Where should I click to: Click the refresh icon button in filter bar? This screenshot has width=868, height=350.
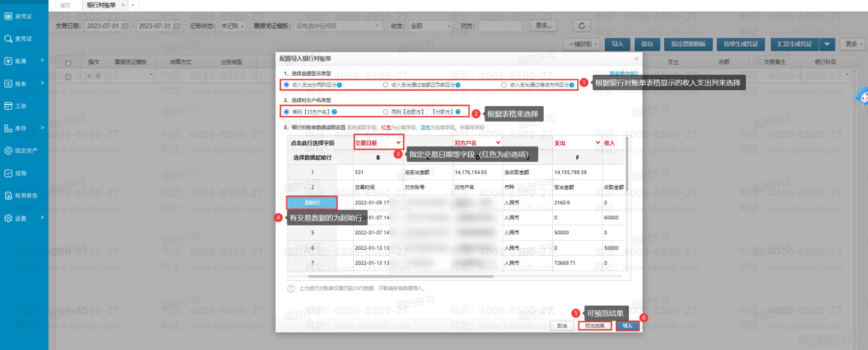[x=582, y=26]
